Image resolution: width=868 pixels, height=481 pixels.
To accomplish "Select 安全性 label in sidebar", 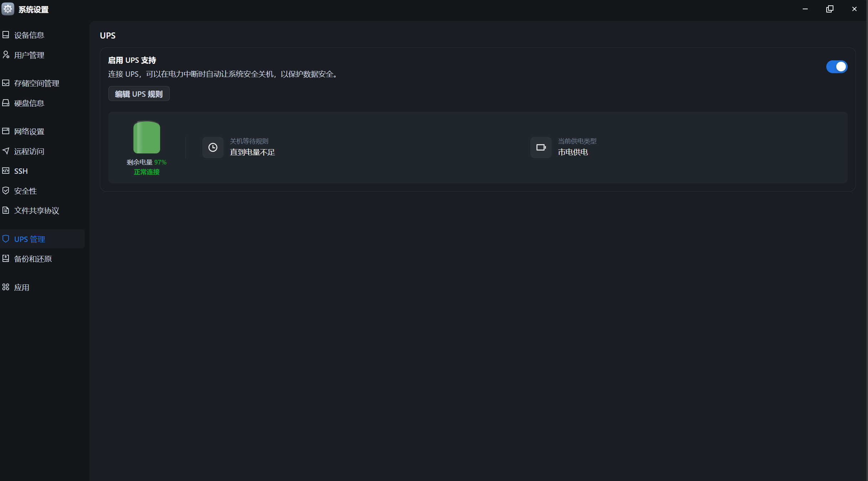I will (x=26, y=191).
